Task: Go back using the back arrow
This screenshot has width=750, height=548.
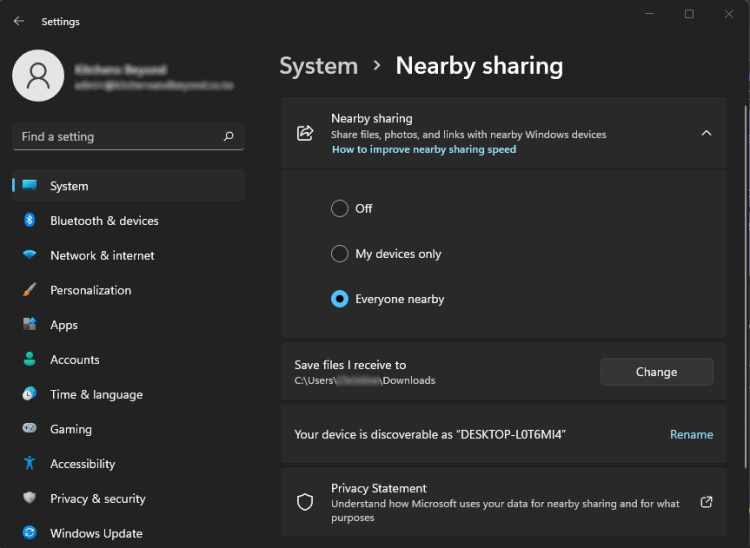Action: [19, 21]
